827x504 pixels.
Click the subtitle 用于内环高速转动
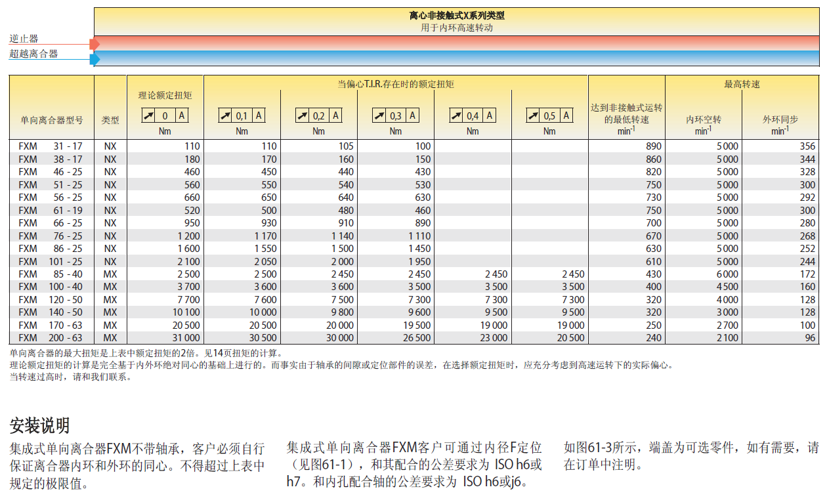(x=457, y=28)
